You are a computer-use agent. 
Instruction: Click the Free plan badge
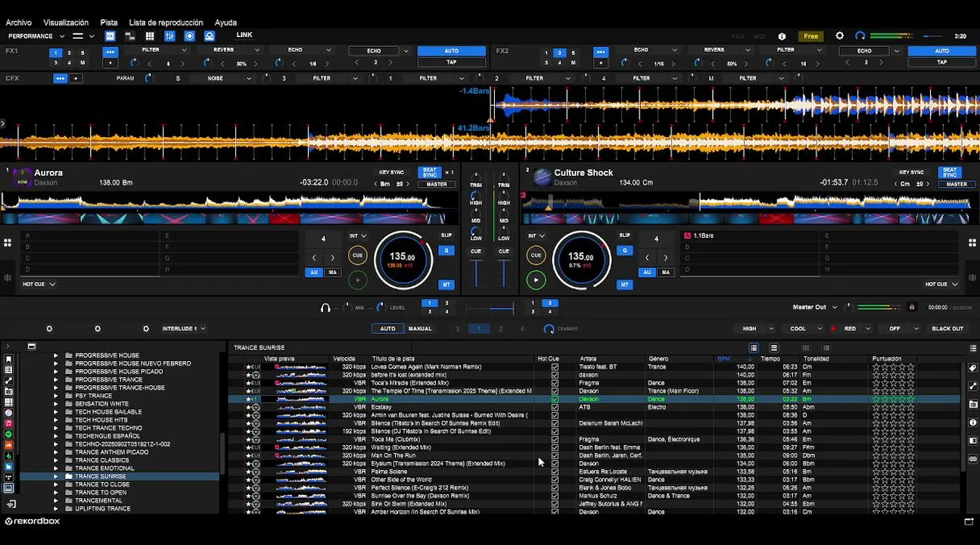[x=810, y=36]
